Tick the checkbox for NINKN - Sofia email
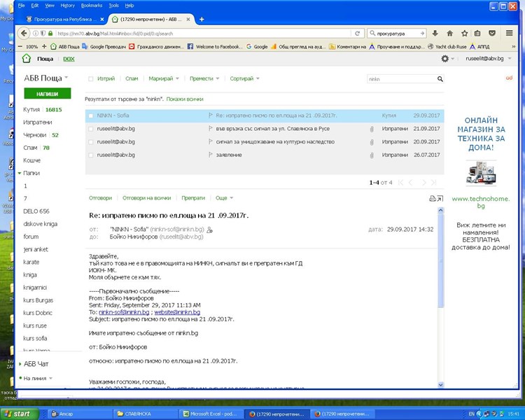525x420 pixels. (x=90, y=115)
